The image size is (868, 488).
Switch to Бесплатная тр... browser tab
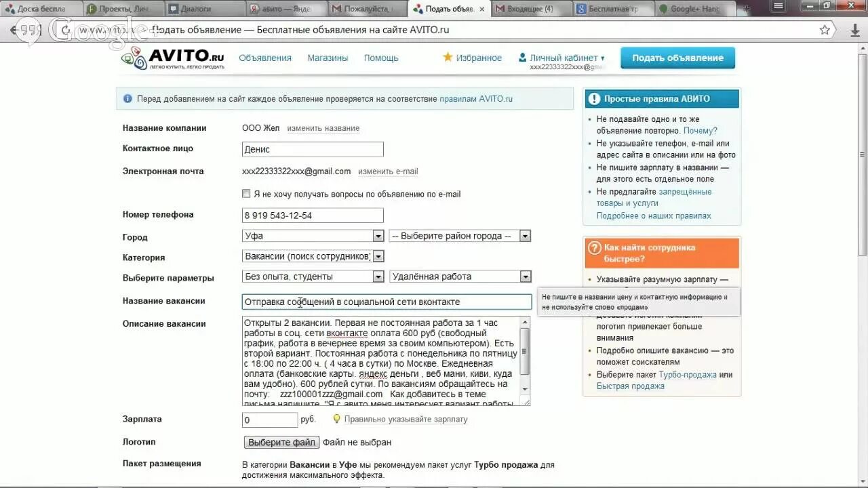point(614,9)
